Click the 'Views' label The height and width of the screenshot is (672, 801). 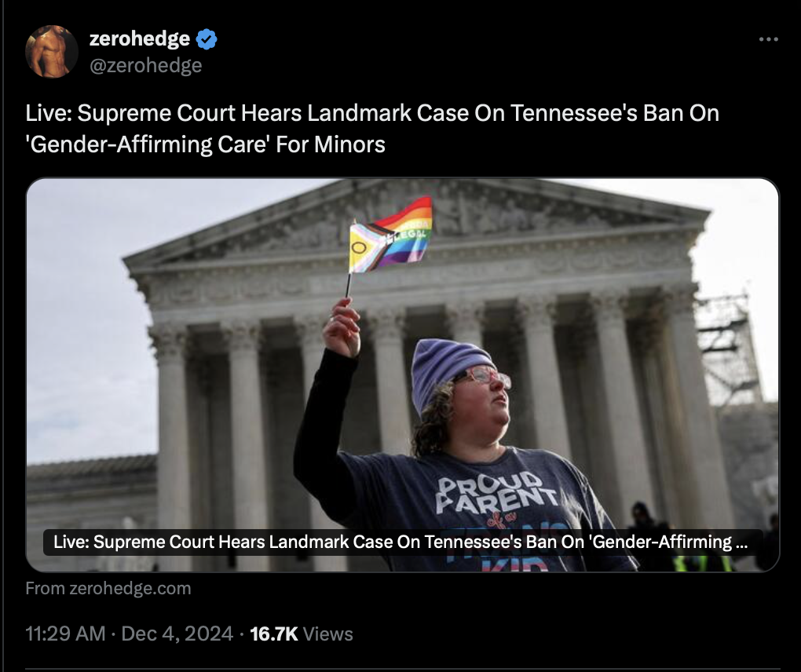click(328, 634)
